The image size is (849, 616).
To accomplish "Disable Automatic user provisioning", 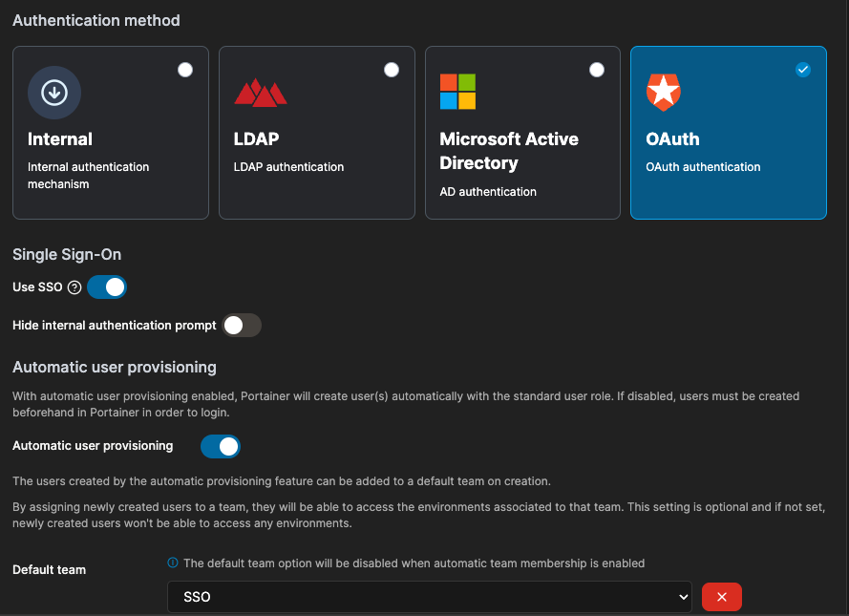I will pos(222,445).
